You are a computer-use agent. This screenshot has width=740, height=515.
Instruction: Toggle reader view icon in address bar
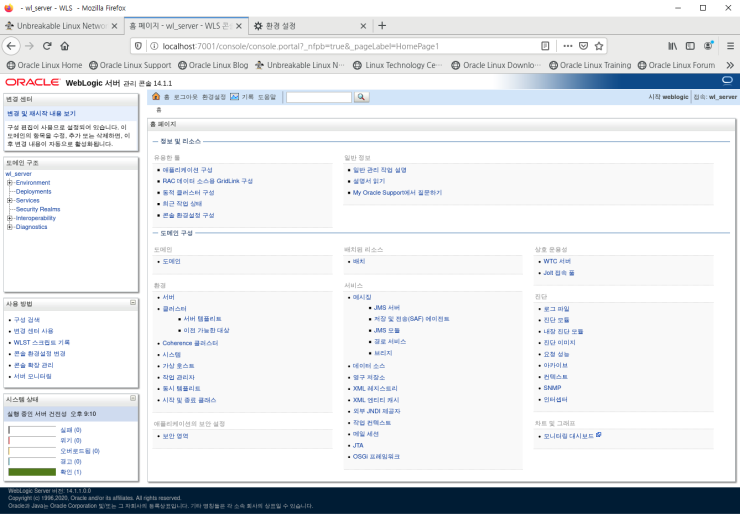pos(545,46)
